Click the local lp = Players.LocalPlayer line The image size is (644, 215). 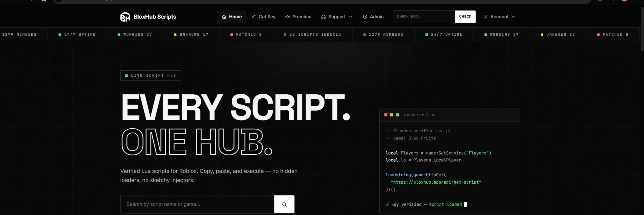pos(423,160)
